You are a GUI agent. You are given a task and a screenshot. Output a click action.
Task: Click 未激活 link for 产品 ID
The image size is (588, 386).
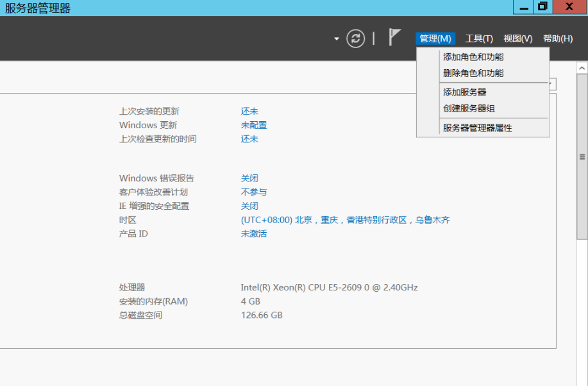[x=253, y=234]
